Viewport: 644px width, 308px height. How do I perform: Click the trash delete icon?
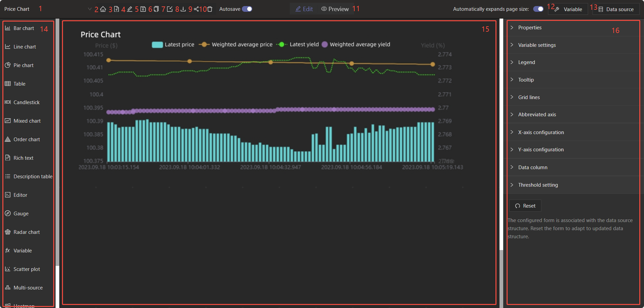pyautogui.click(x=210, y=9)
